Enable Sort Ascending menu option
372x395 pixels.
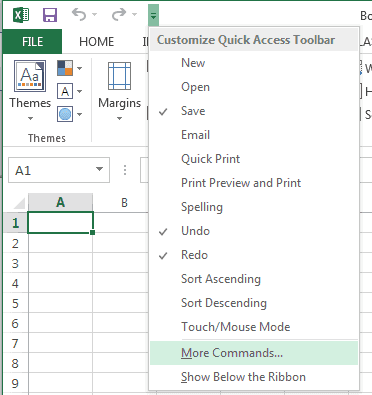(254, 279)
